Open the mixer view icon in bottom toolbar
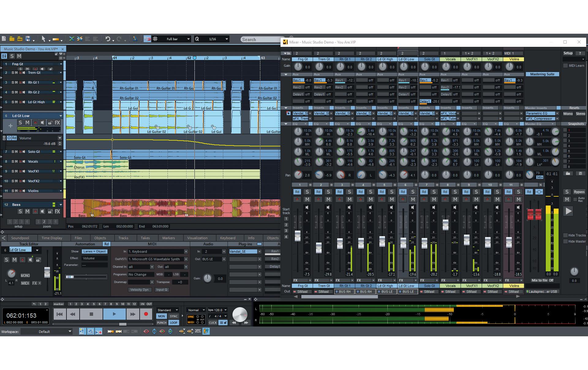 click(91, 331)
